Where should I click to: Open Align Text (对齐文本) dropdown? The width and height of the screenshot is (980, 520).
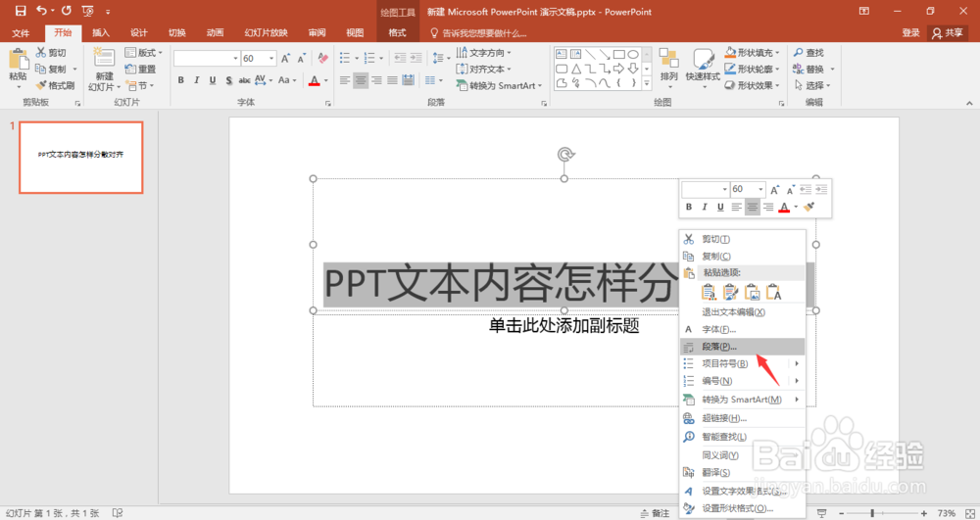[484, 69]
